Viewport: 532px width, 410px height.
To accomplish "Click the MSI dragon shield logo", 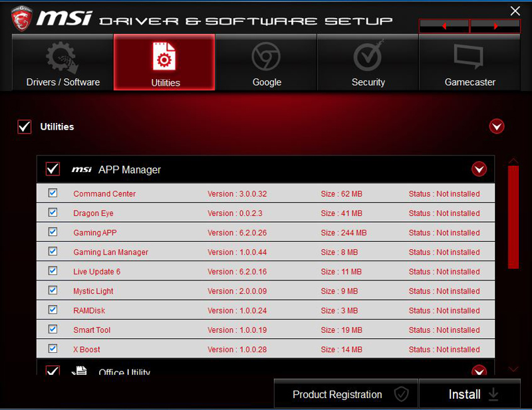I will [x=22, y=19].
